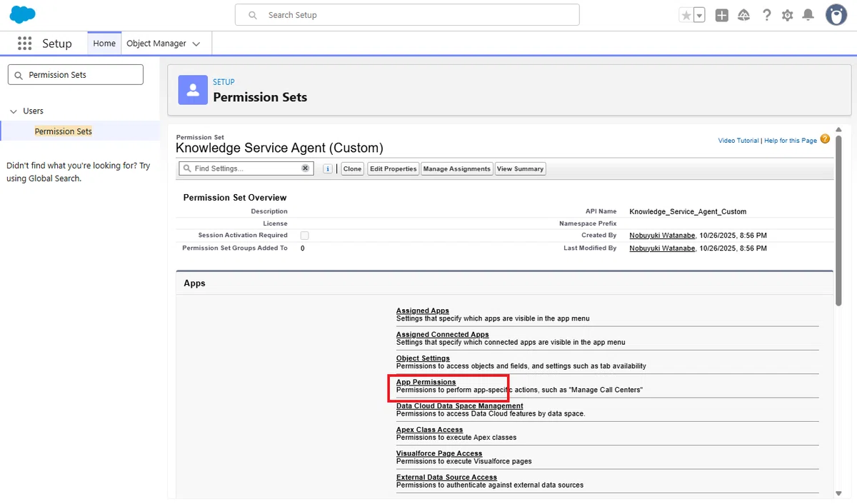
Task: Open the Setup gear menu
Action: [x=787, y=15]
